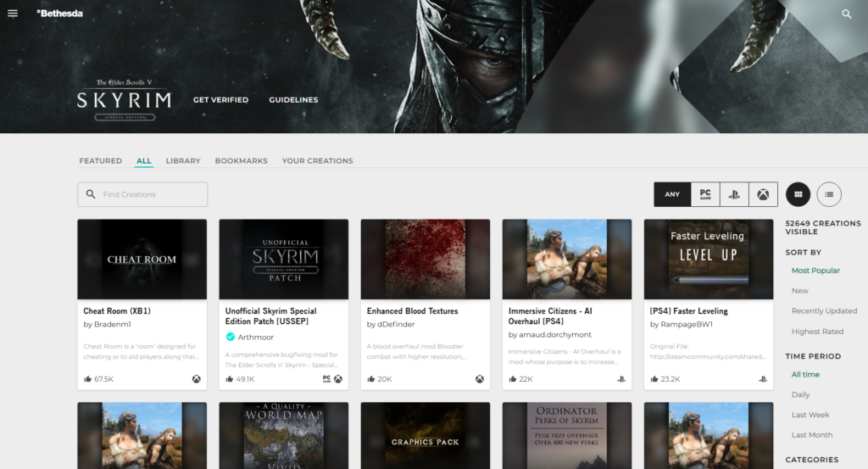
Task: Select the ANY platform filter
Action: [672, 194]
